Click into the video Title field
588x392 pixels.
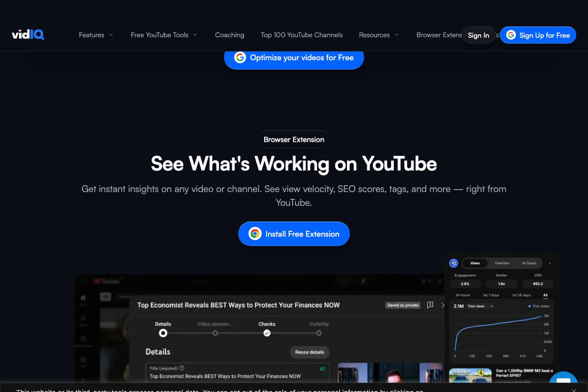click(238, 373)
